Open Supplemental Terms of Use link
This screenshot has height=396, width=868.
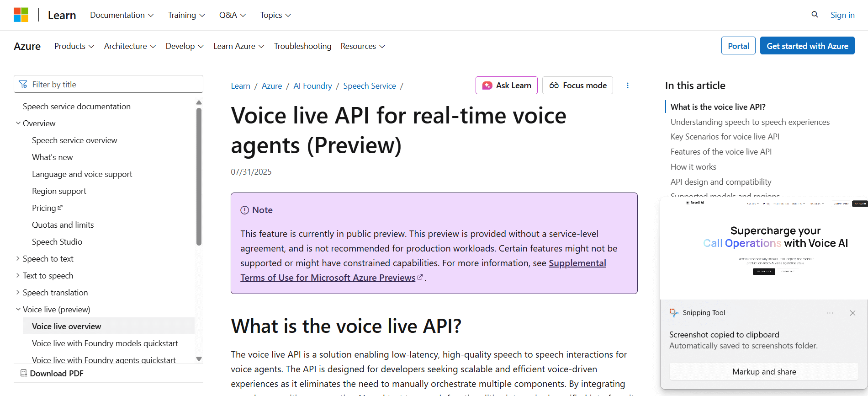tap(423, 270)
